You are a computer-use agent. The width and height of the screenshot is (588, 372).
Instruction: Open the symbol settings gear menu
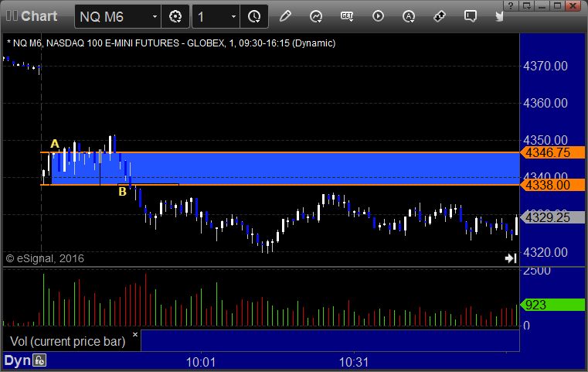tap(175, 16)
